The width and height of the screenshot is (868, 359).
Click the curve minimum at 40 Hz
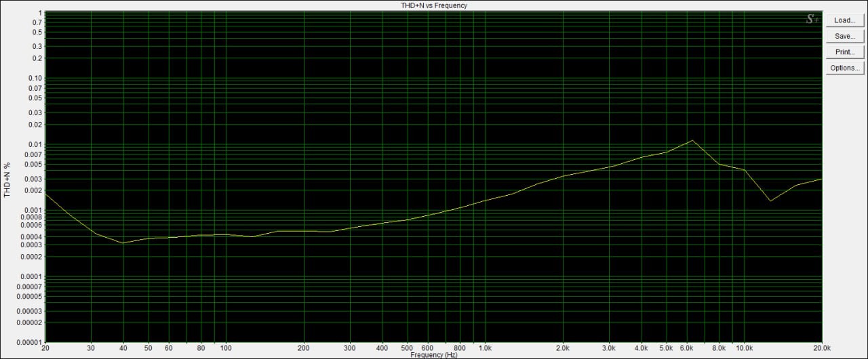click(123, 242)
